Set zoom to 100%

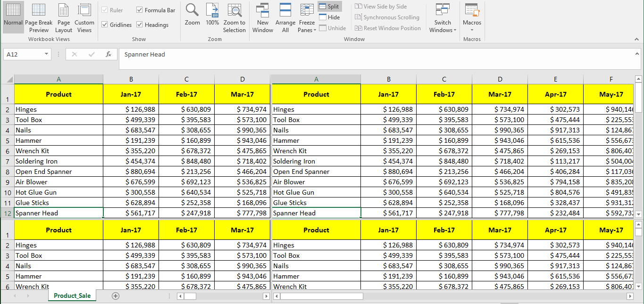[x=212, y=16]
